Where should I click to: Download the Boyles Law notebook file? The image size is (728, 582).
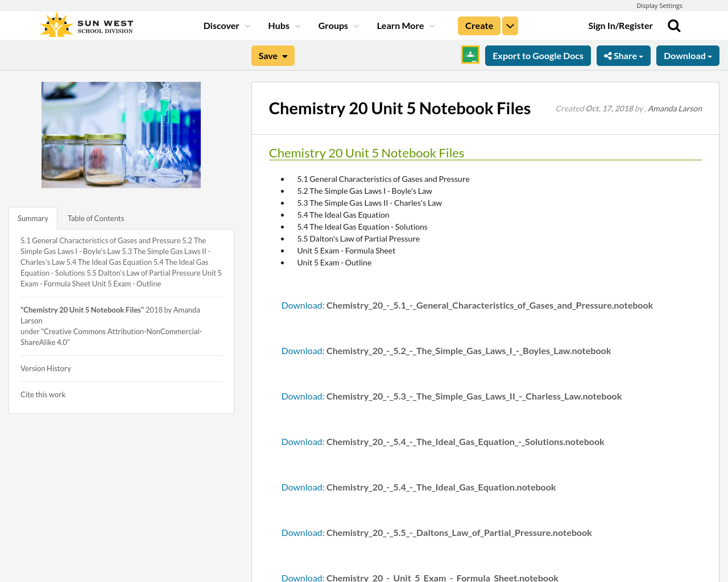pyautogui.click(x=303, y=350)
